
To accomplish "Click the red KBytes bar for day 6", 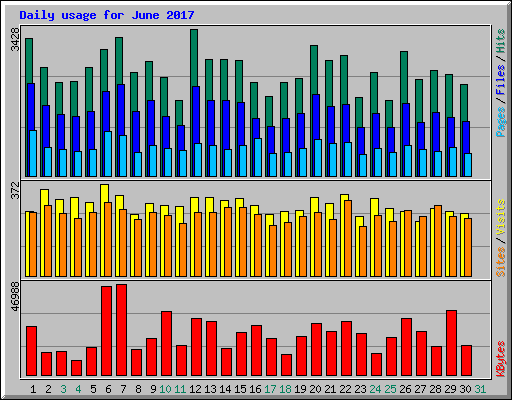I will [x=106, y=331].
